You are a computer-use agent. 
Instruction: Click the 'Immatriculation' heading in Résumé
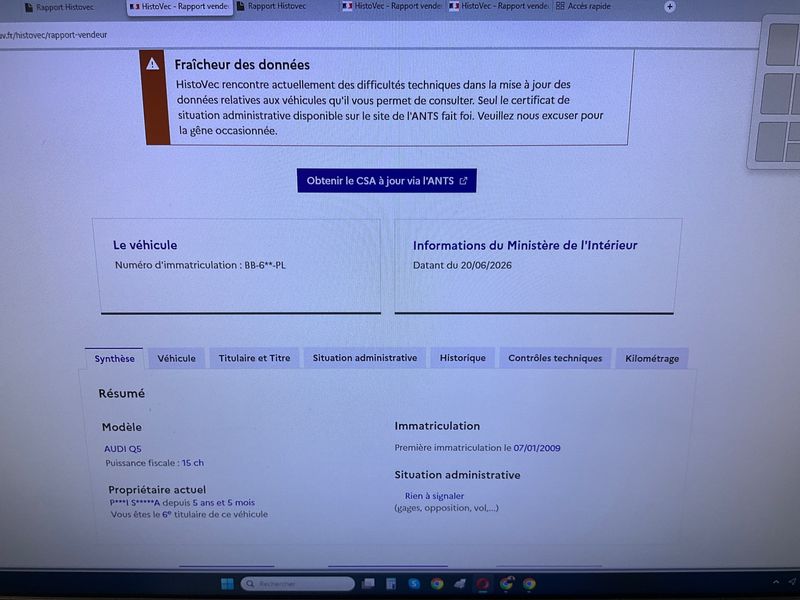[437, 426]
